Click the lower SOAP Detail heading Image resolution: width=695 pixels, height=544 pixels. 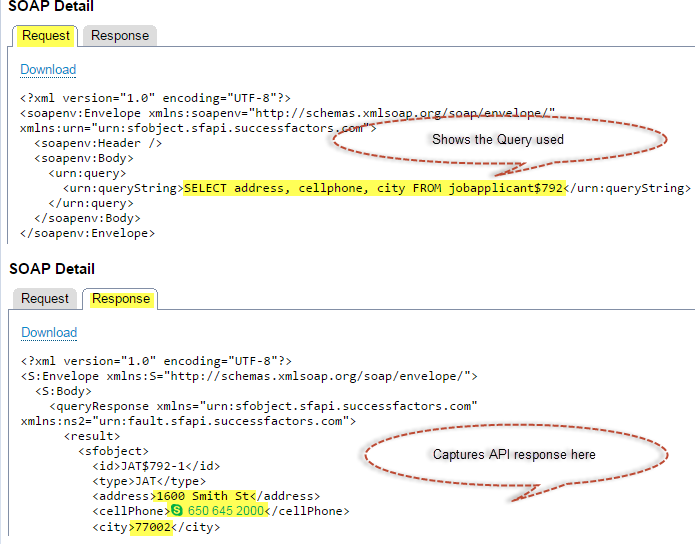tap(52, 269)
